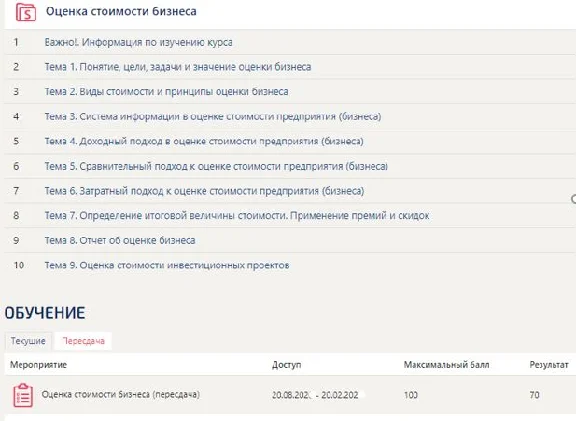This screenshot has width=576, height=421.
Task: Select the Пересдача tab
Action: point(83,341)
